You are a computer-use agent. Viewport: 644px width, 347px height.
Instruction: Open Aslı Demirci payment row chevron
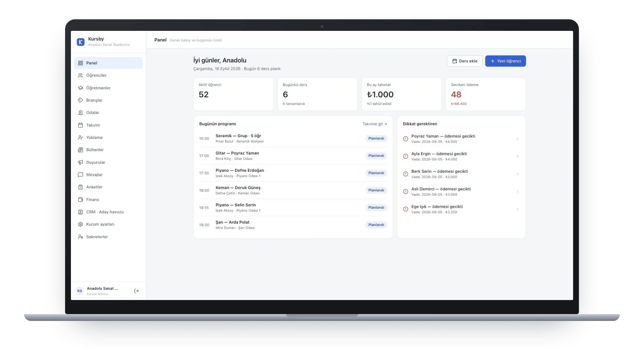(x=517, y=191)
